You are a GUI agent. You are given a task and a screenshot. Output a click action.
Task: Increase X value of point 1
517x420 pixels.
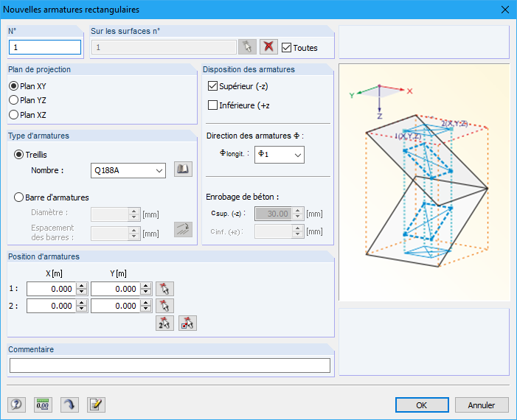point(81,286)
